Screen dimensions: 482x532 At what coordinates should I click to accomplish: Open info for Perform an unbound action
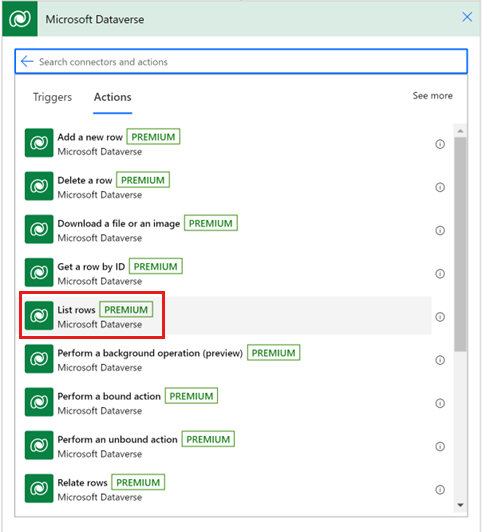440,446
